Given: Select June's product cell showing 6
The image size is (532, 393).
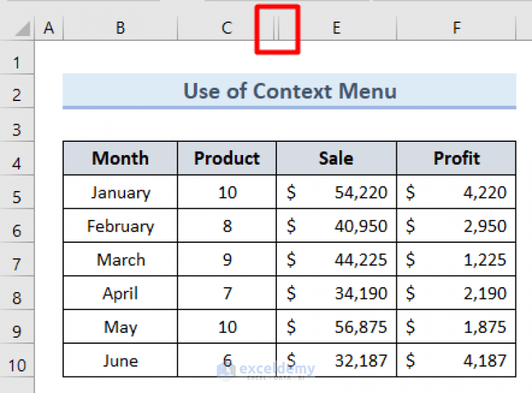Looking at the screenshot, I should point(227,360).
